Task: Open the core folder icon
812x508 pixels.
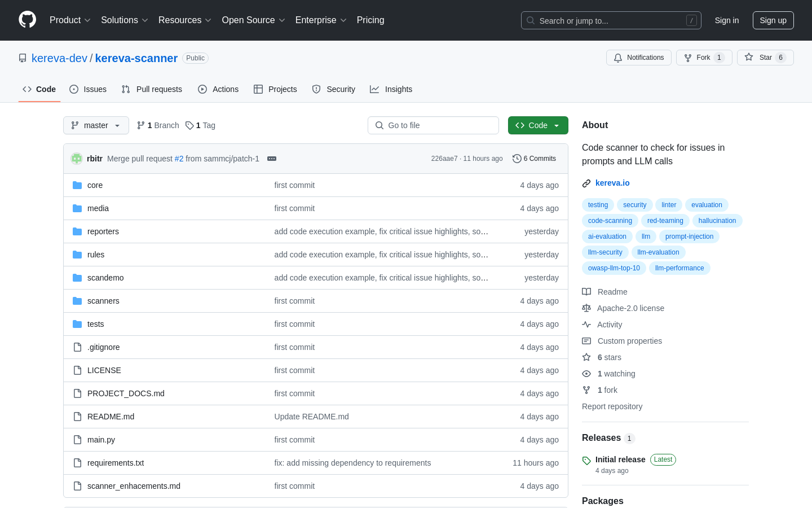Action: 77,185
